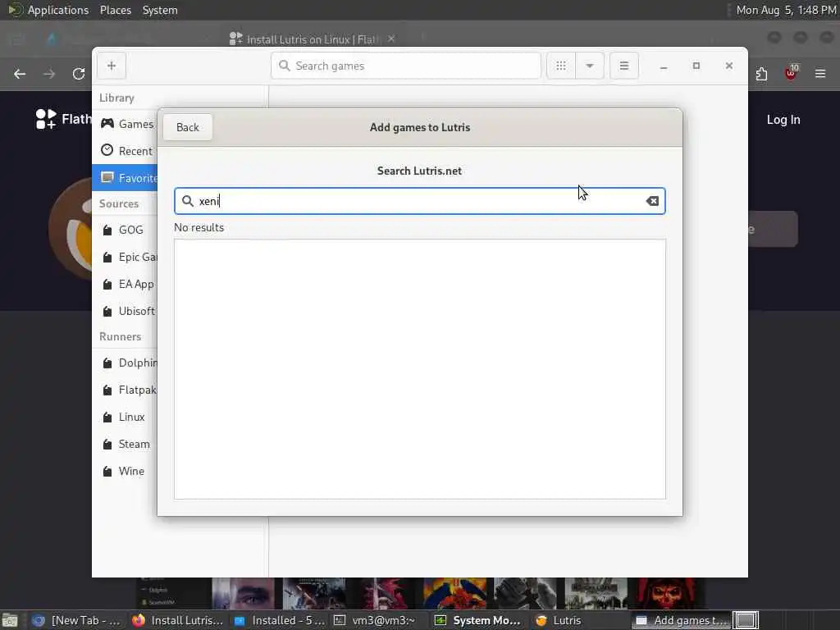Open the Lutris hamburger menu
This screenshot has width=840, height=630.
click(624, 66)
